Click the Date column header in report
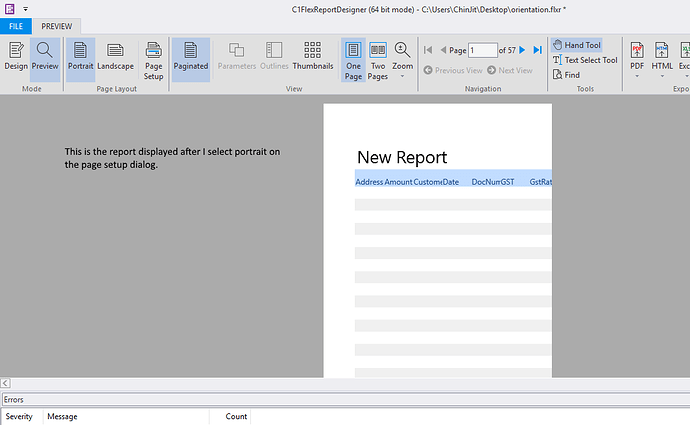 451,182
